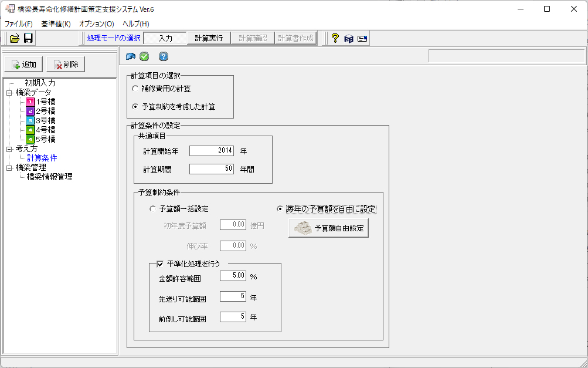
Task: Open the round blue help icon
Action: (x=164, y=57)
